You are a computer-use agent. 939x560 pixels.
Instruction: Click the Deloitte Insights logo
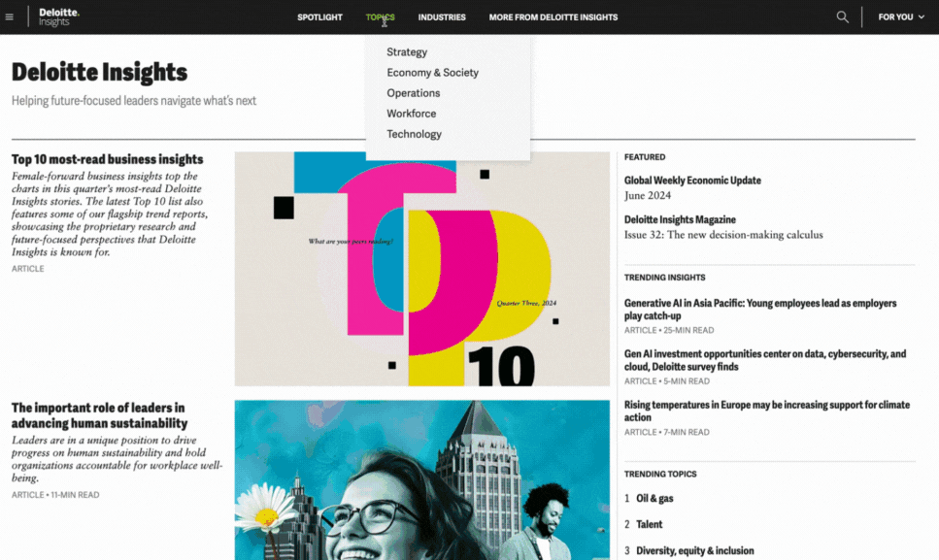(x=58, y=16)
